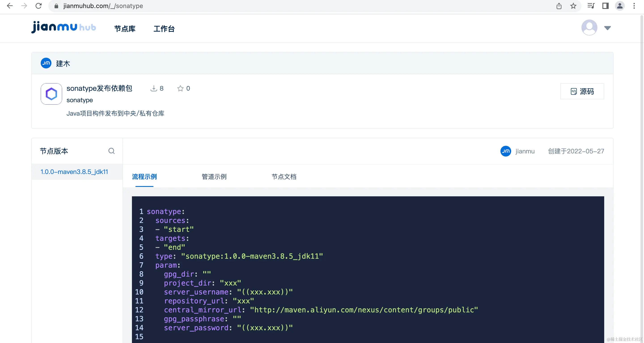Switch to 节点文档 tab
The width and height of the screenshot is (644, 343).
284,177
